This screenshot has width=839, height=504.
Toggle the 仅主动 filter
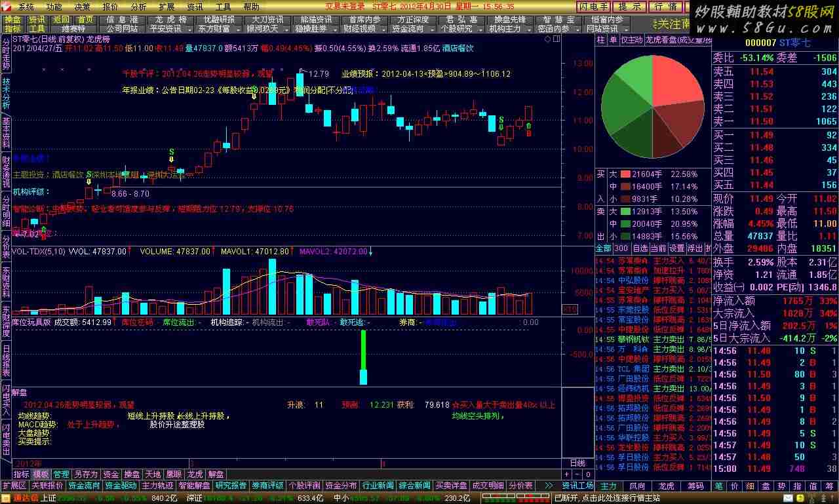[x=632, y=40]
